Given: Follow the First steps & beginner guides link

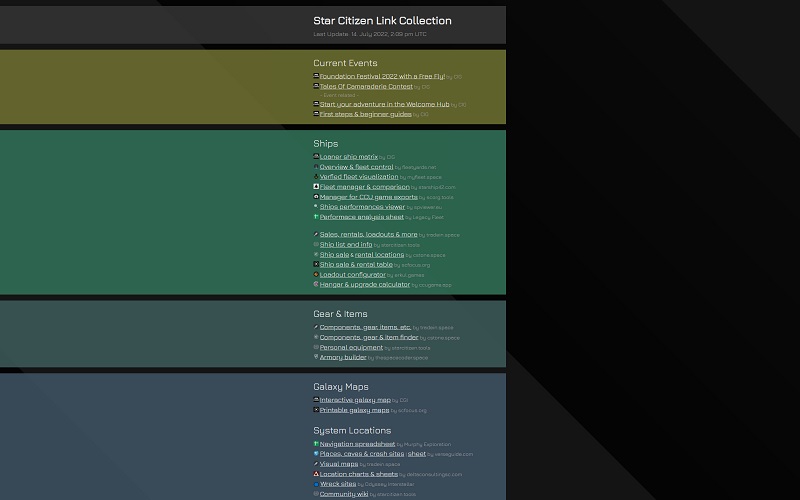Looking at the screenshot, I should [365, 114].
